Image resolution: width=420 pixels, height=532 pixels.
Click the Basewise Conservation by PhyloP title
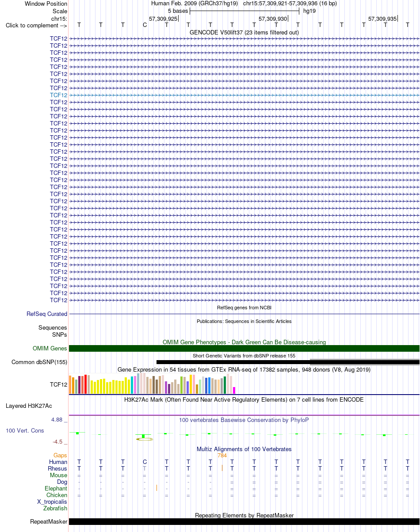pyautogui.click(x=244, y=420)
